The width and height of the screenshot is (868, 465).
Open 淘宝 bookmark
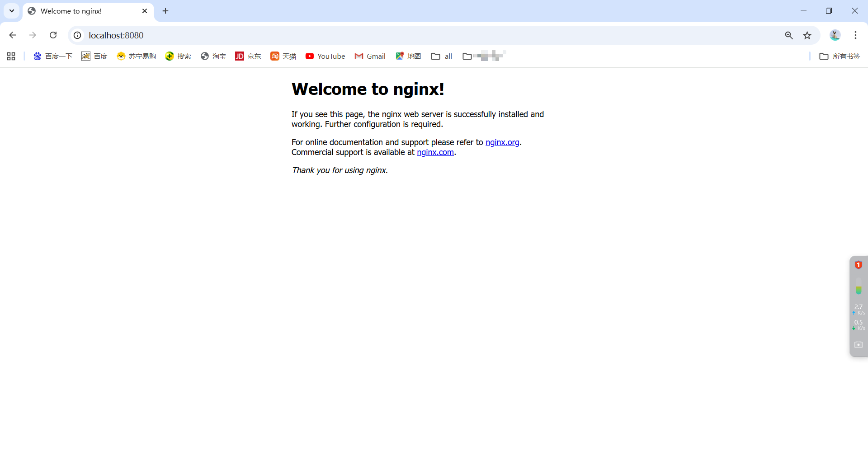213,56
